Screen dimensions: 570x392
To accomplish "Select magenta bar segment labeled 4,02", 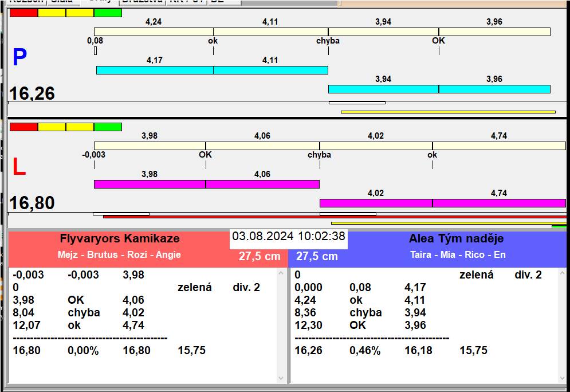I will (376, 203).
